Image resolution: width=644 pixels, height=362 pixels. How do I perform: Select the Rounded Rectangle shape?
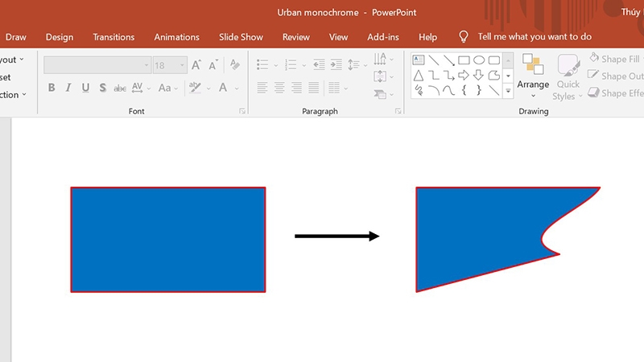[x=494, y=60]
